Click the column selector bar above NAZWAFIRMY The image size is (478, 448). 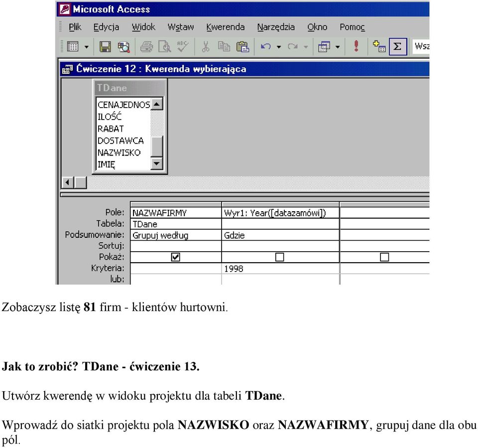pyautogui.click(x=176, y=204)
